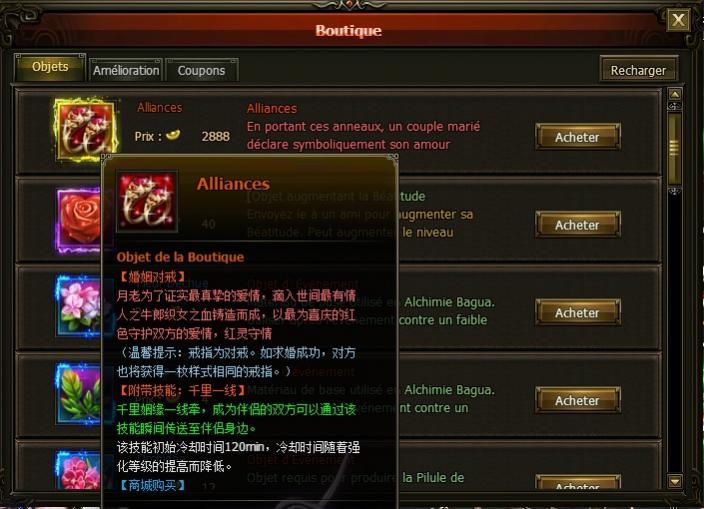Click the gold ingot price icon
This screenshot has width=704, height=509.
(173, 134)
